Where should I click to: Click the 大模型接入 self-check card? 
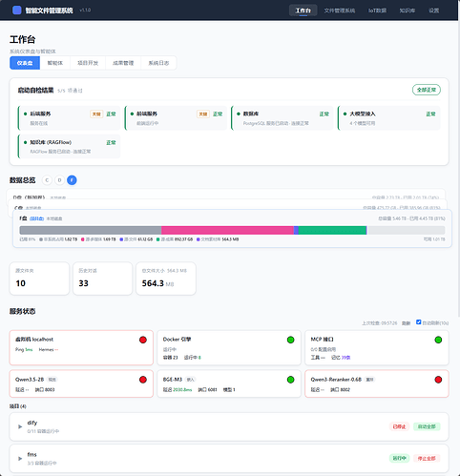[x=388, y=118]
